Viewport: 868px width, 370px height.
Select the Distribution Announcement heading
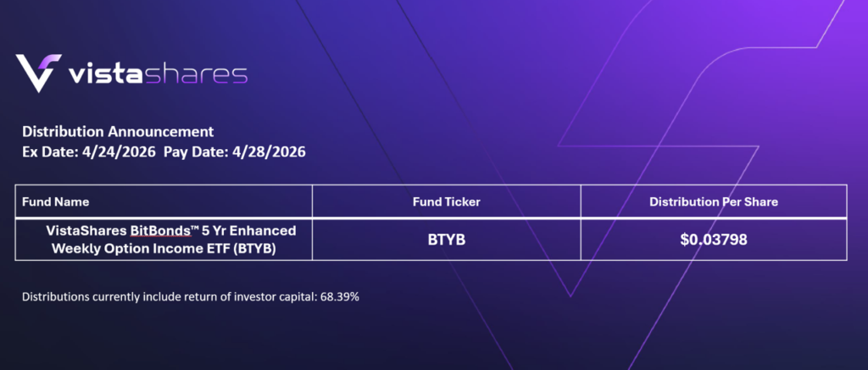click(118, 132)
